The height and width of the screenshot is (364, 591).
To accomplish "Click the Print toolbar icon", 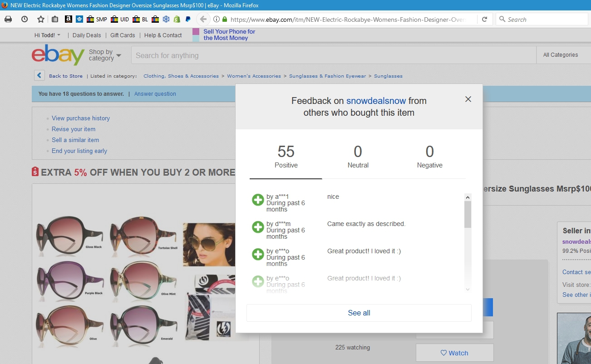I will [x=8, y=20].
